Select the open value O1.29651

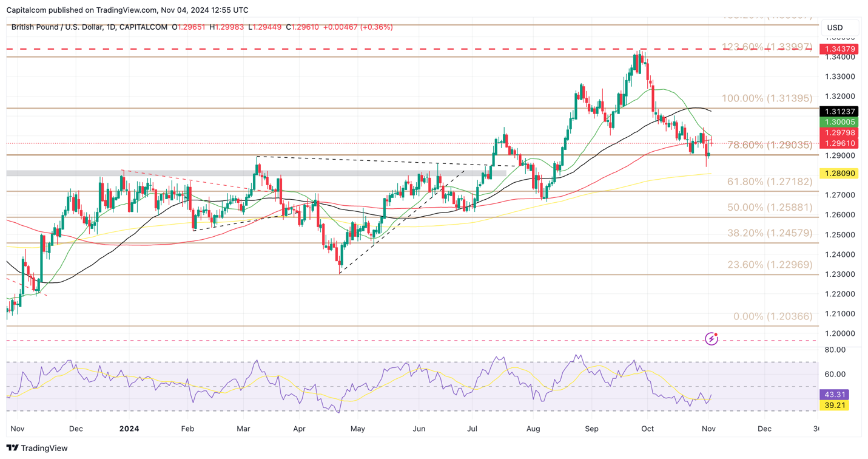pos(189,27)
